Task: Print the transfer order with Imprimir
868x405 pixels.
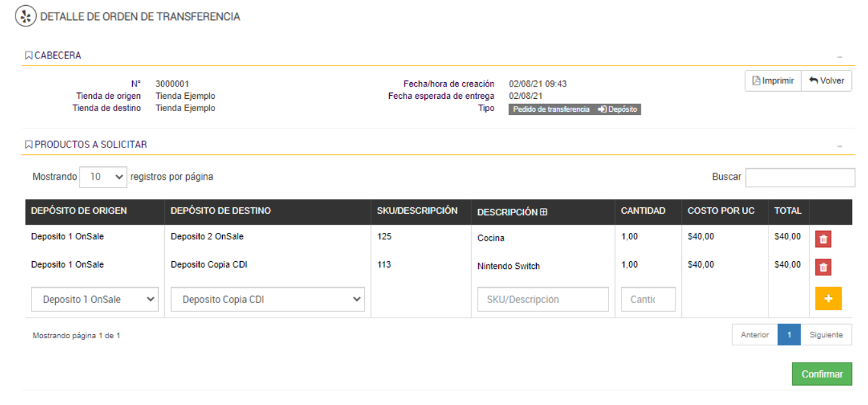Action: 773,81
